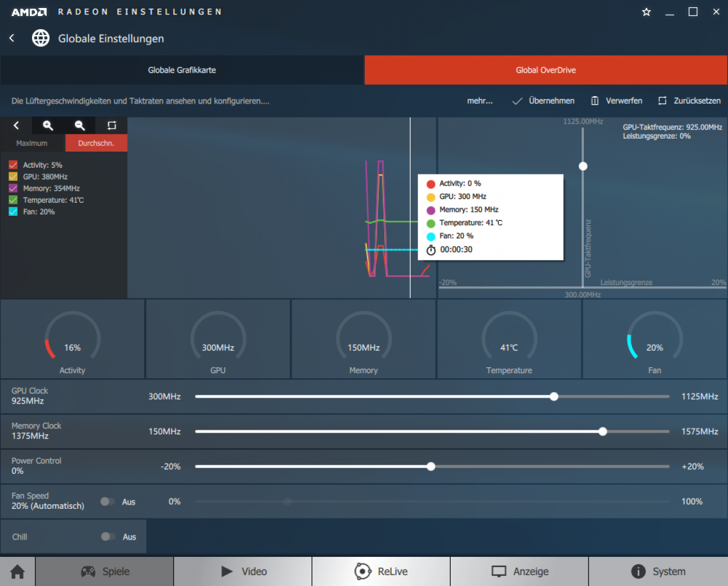This screenshot has height=586, width=728.
Task: Click the Memory Clock 1375MHz label
Action: pyautogui.click(x=36, y=431)
